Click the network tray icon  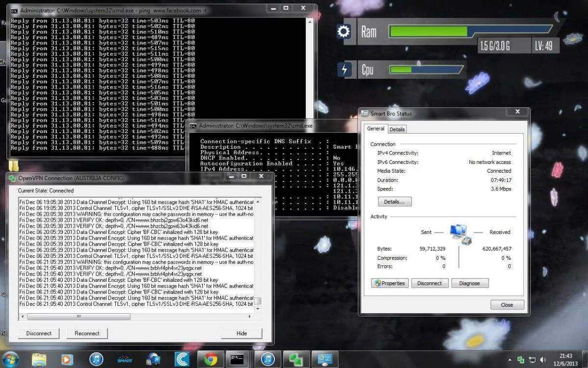[532, 360]
